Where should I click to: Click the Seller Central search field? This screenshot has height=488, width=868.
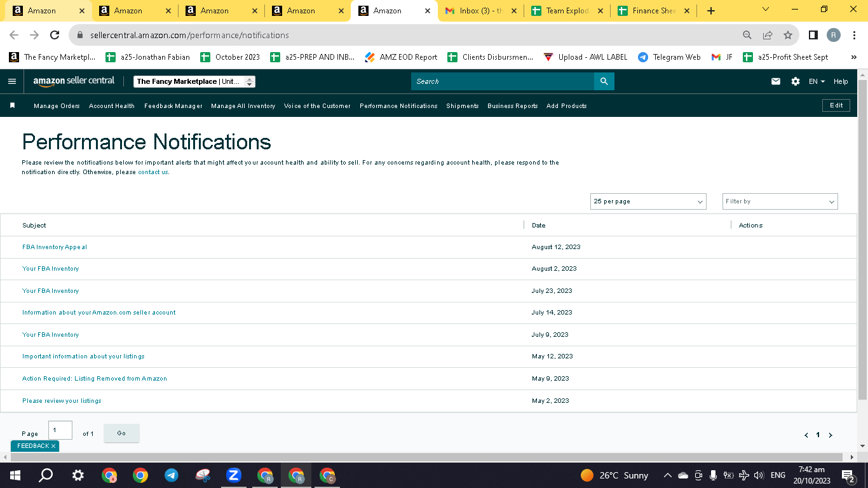point(503,81)
